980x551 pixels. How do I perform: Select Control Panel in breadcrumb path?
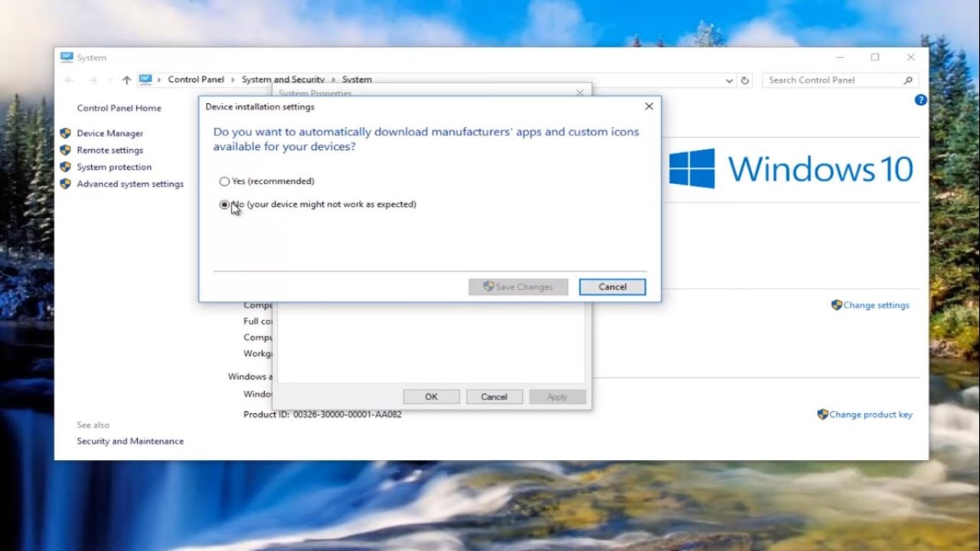(x=196, y=80)
